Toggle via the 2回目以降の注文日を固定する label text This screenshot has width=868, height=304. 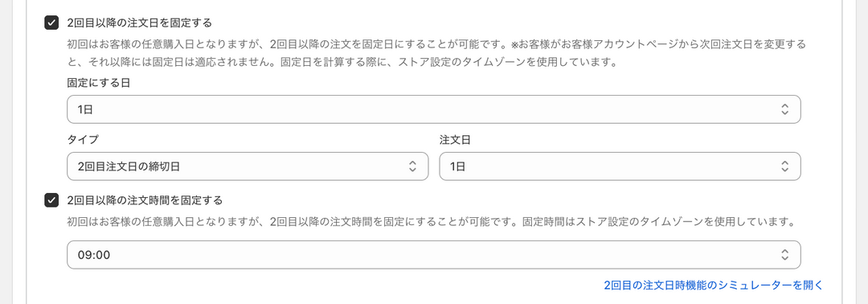coord(140,23)
